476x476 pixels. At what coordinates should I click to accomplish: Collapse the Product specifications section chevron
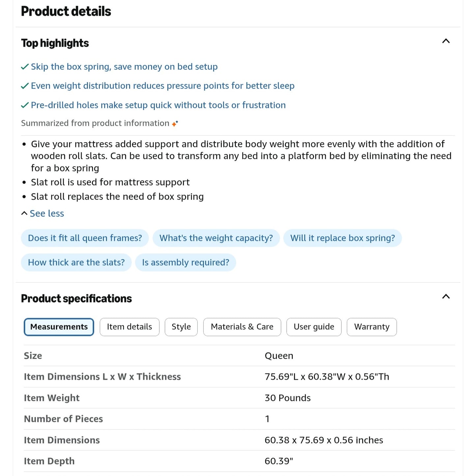(446, 296)
